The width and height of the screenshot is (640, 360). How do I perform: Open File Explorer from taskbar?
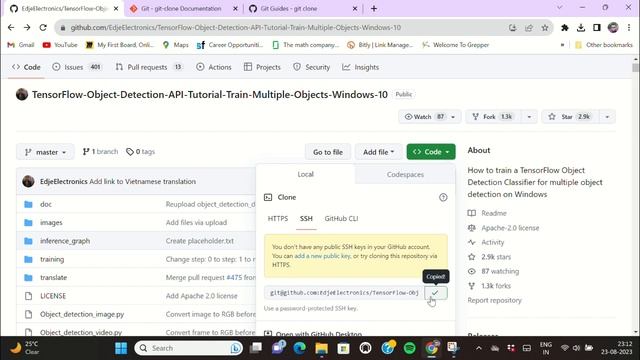point(322,348)
